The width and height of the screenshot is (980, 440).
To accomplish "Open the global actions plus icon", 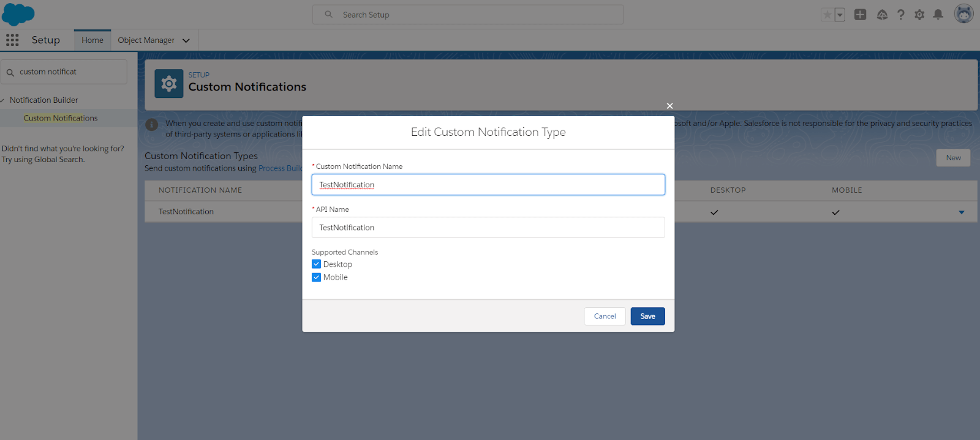I will pyautogui.click(x=860, y=15).
